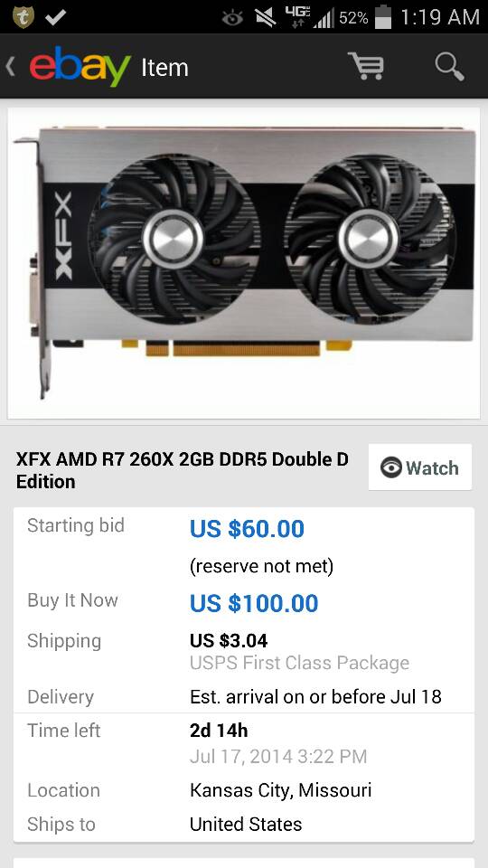Tap the eBay logo
Image resolution: width=488 pixels, height=868 pixels.
[80, 66]
